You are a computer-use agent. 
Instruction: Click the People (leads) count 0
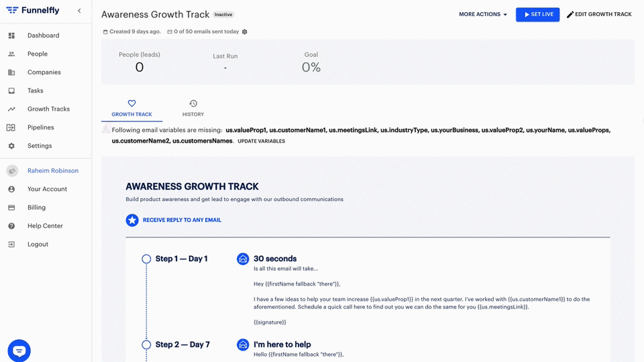(140, 67)
